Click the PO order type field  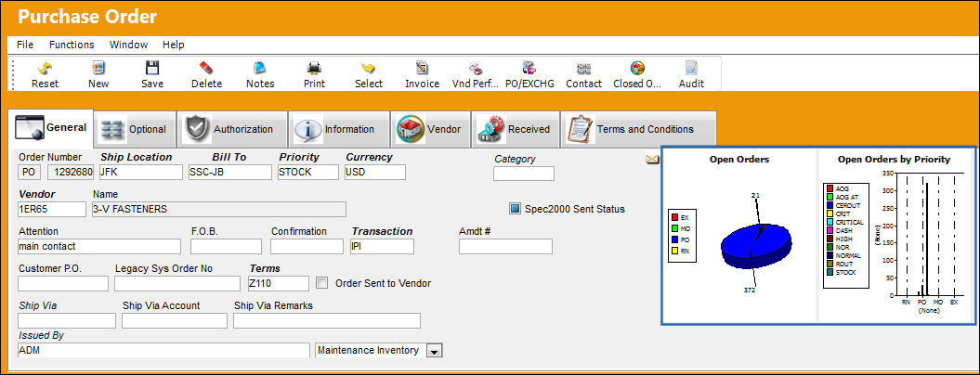pyautogui.click(x=30, y=173)
